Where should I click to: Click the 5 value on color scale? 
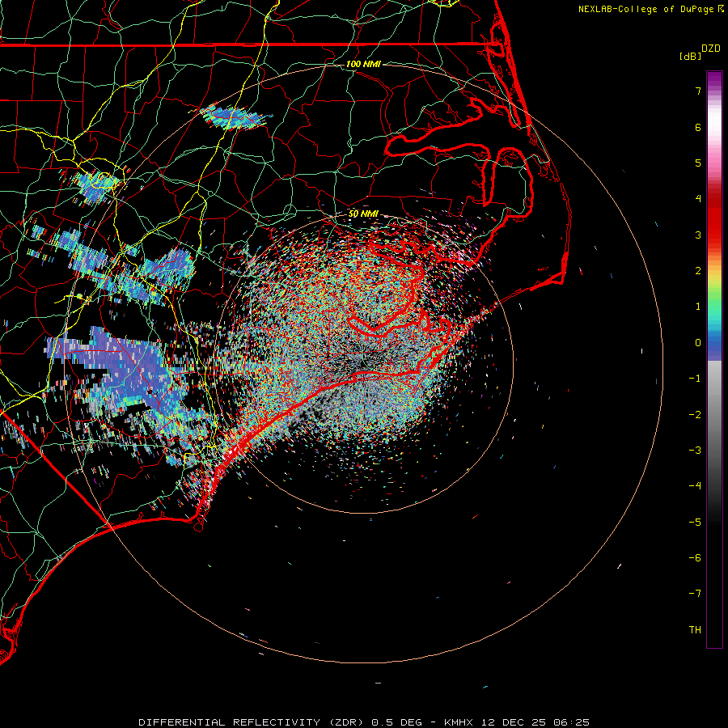[x=698, y=163]
